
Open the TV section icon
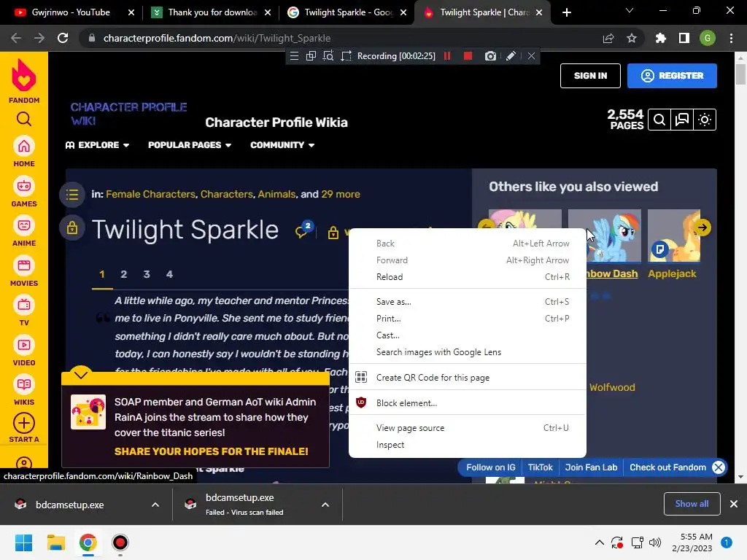coord(24,306)
